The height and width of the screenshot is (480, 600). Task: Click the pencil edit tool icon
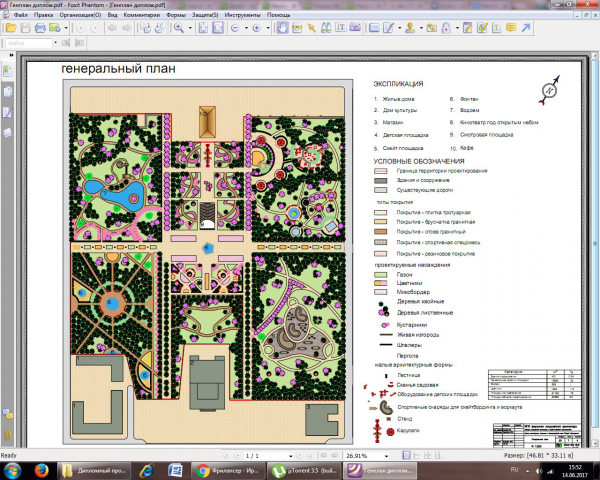(388, 28)
